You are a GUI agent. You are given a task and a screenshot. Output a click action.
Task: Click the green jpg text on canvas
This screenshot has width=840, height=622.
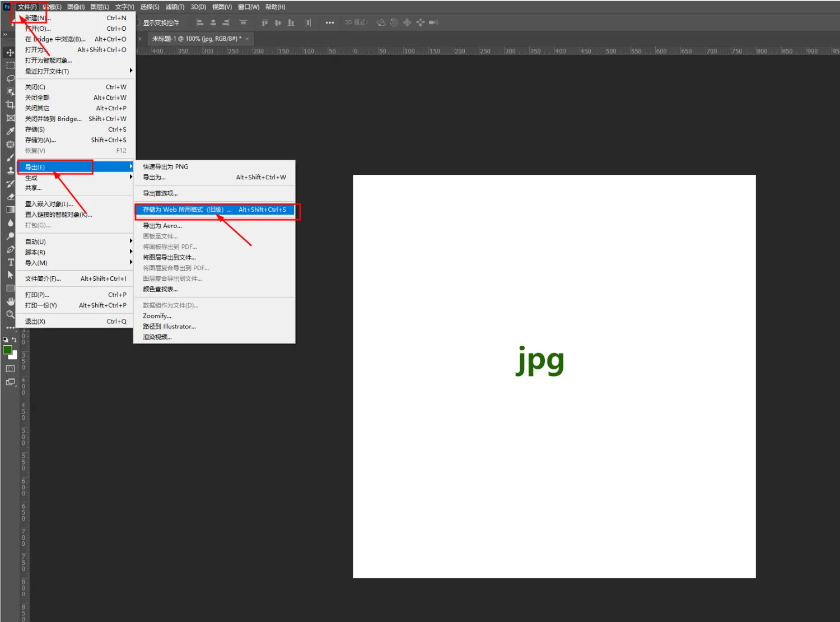point(540,361)
